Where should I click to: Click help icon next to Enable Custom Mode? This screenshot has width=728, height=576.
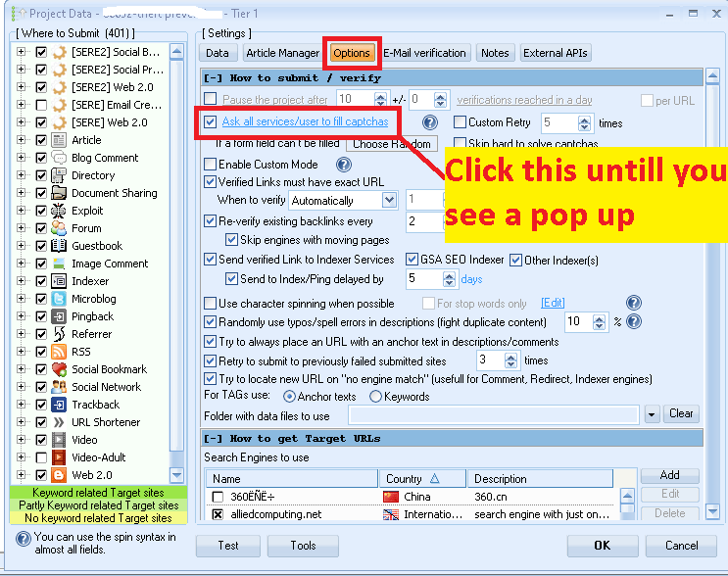[x=344, y=165]
